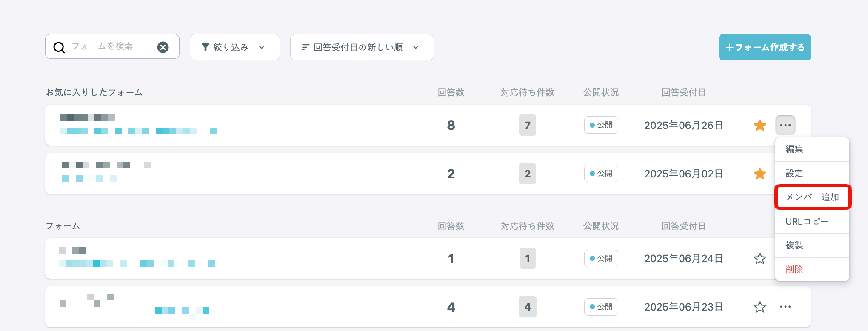Select メンバー追加 menu item
The image size is (868, 331).
point(812,197)
